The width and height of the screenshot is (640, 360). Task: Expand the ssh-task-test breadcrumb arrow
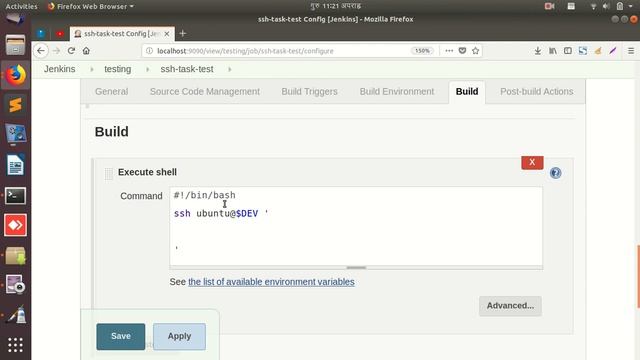pyautogui.click(x=230, y=69)
